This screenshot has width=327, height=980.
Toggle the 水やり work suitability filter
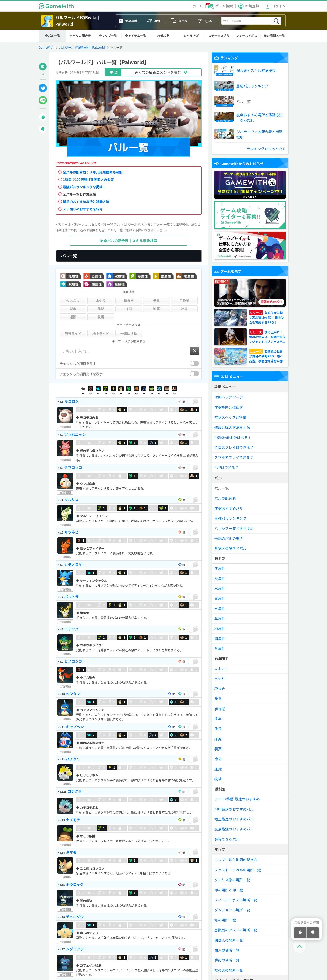pos(101,300)
